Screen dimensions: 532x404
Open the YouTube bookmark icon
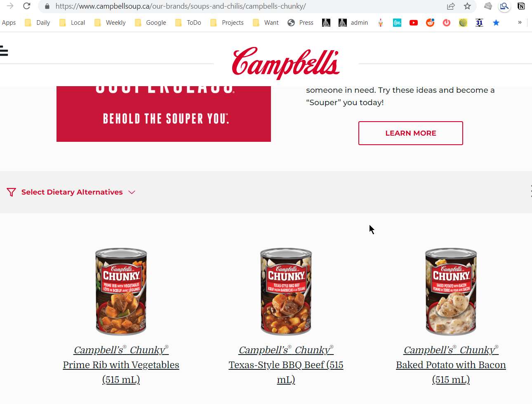414,23
